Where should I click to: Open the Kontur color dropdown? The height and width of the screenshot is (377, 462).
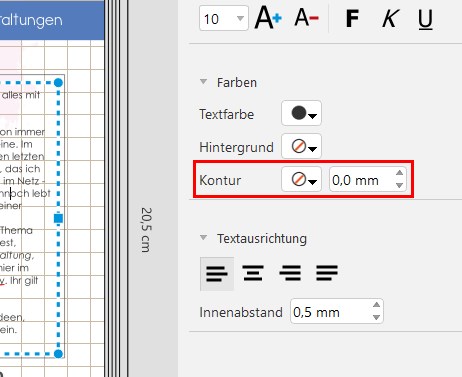[301, 179]
